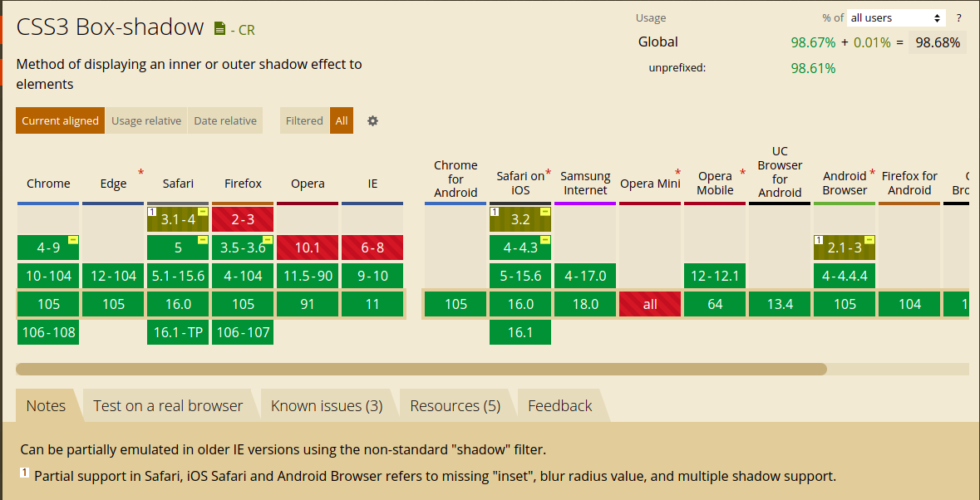Switch to Test on a real browser tab
Image resolution: width=980 pixels, height=500 pixels.
pyautogui.click(x=168, y=406)
